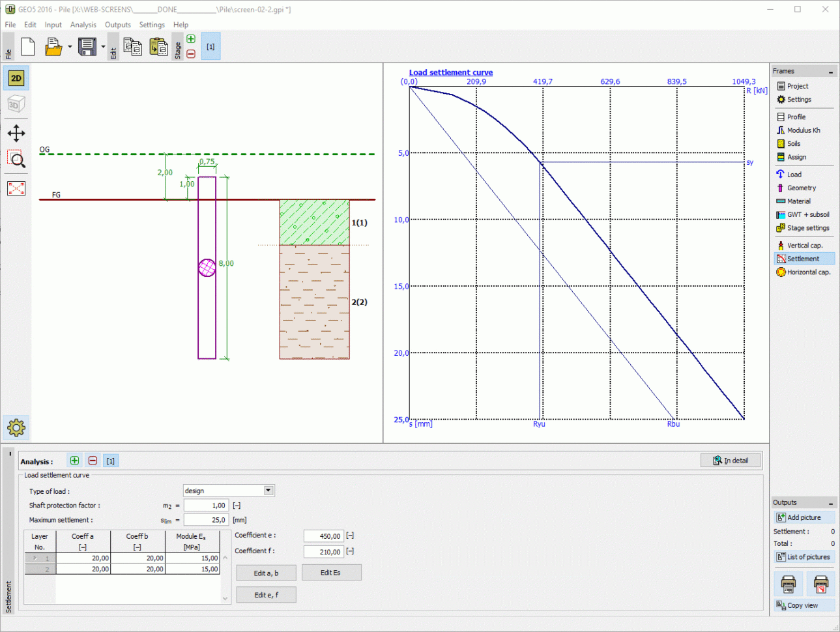Screen dimensions: 840x632
Task: Select the pan view tool
Action: tap(15, 133)
